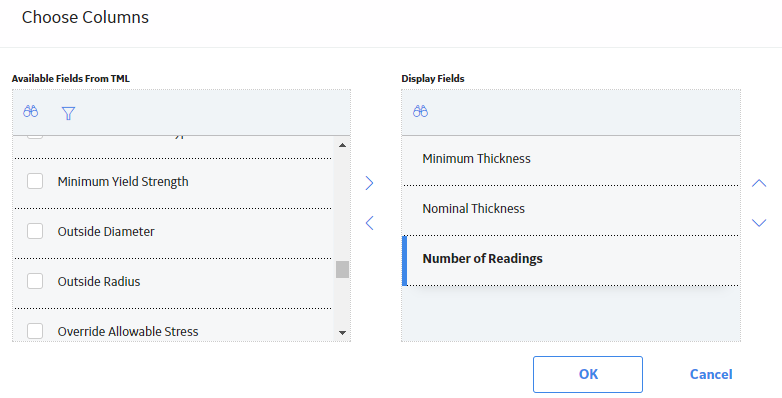Click the Outside Diameter field label

coord(106,231)
